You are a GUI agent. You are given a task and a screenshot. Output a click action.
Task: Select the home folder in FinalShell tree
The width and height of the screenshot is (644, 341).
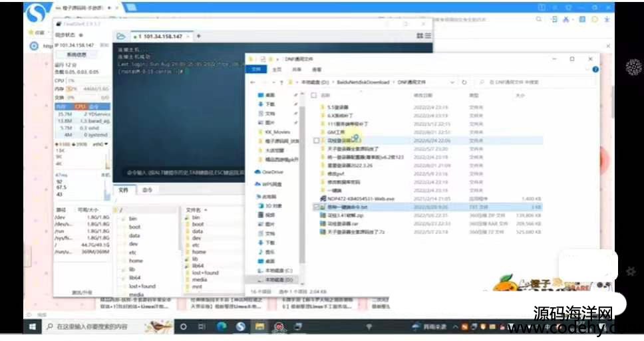click(x=136, y=261)
